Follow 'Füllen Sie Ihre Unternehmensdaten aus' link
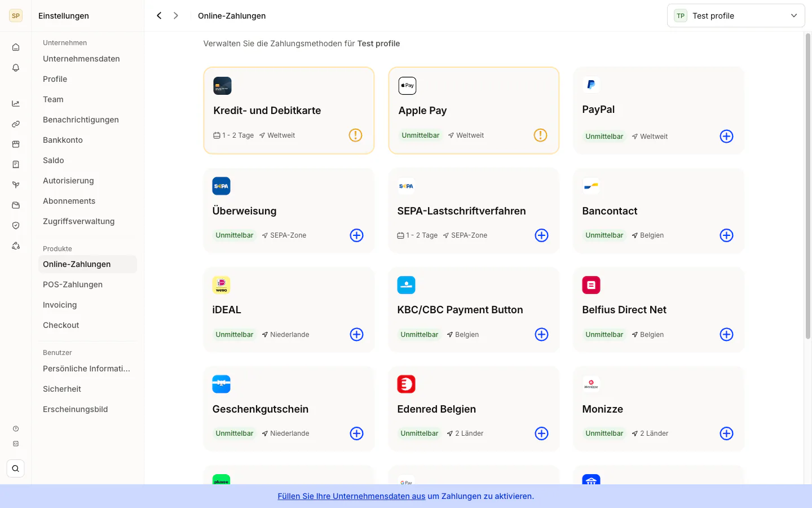This screenshot has height=508, width=812. click(x=351, y=496)
